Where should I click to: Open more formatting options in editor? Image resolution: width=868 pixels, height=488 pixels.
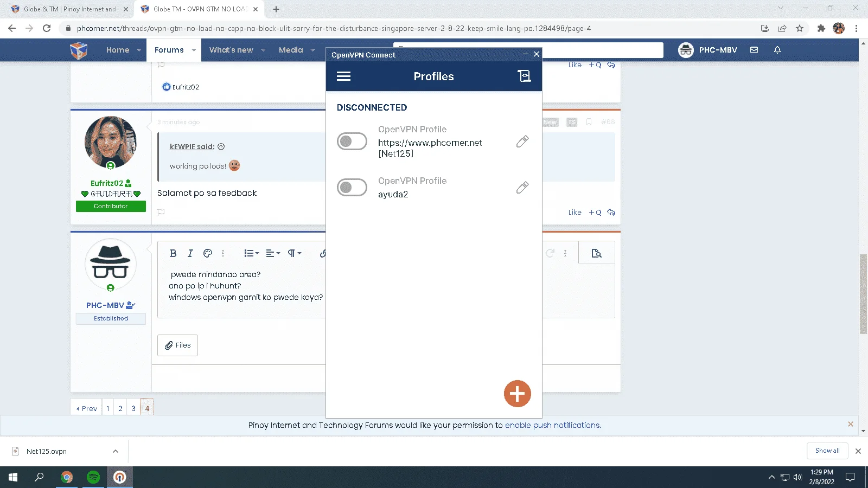coord(223,253)
